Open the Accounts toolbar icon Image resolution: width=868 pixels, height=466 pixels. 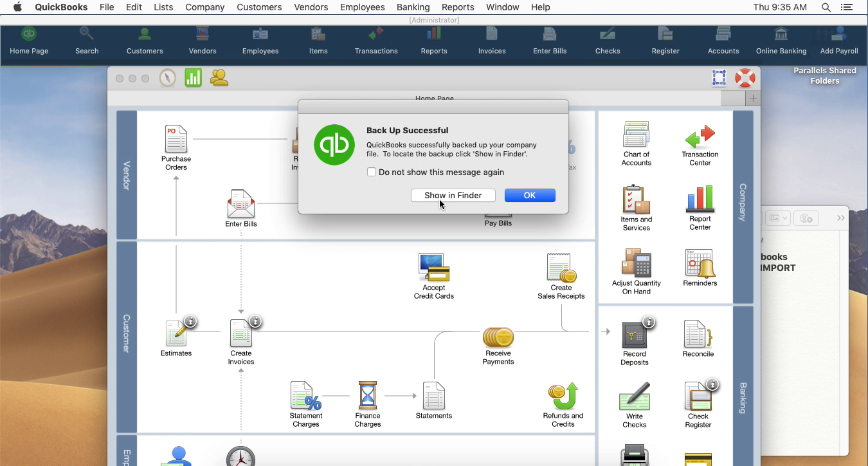pos(723,41)
